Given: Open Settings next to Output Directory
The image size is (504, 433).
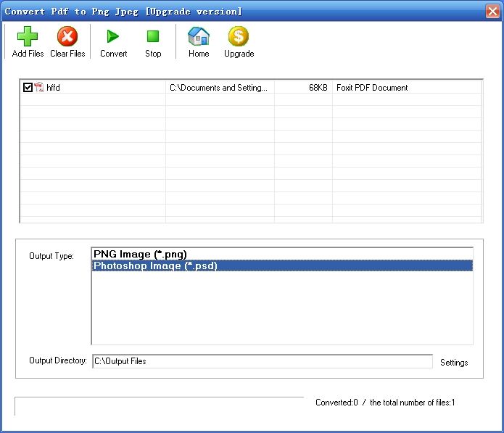Looking at the screenshot, I should click(x=454, y=363).
